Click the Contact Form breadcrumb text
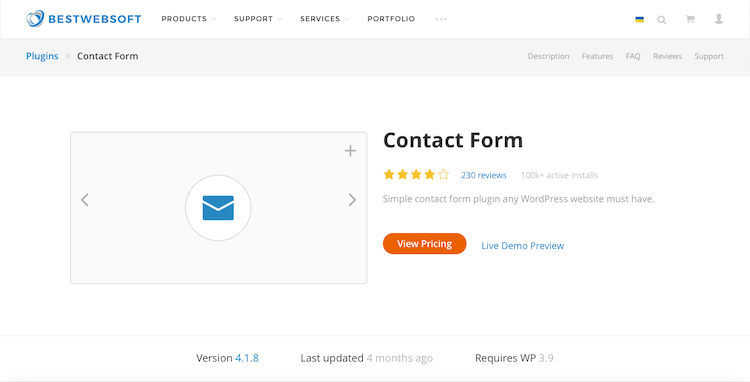Image resolution: width=750 pixels, height=382 pixels. [108, 56]
